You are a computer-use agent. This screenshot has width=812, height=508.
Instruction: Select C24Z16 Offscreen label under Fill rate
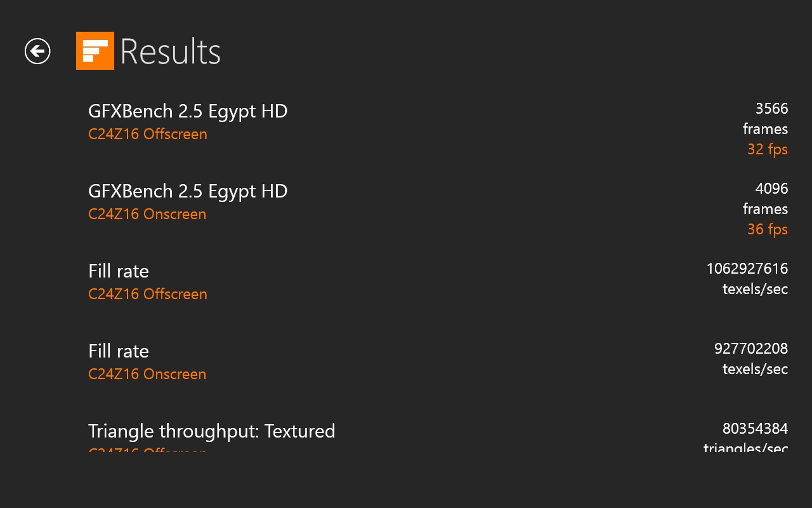148,294
